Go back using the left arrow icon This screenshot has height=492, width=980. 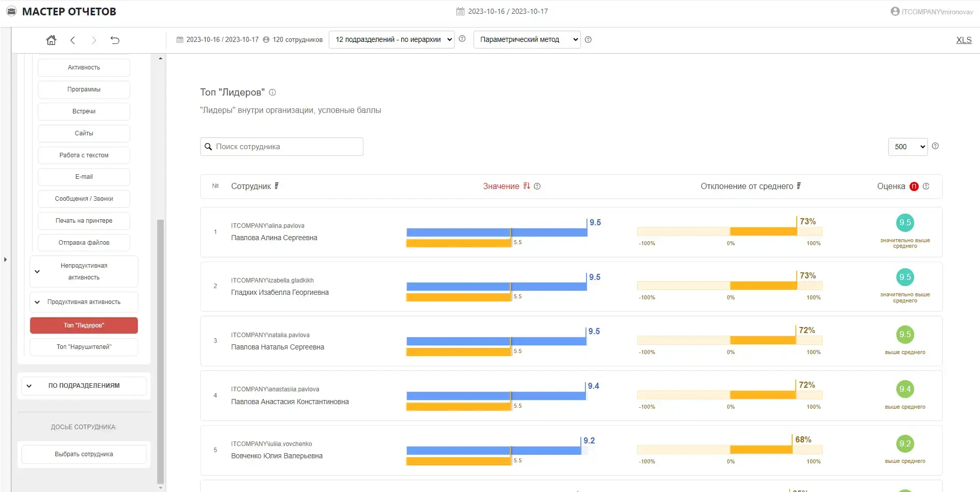(72, 40)
